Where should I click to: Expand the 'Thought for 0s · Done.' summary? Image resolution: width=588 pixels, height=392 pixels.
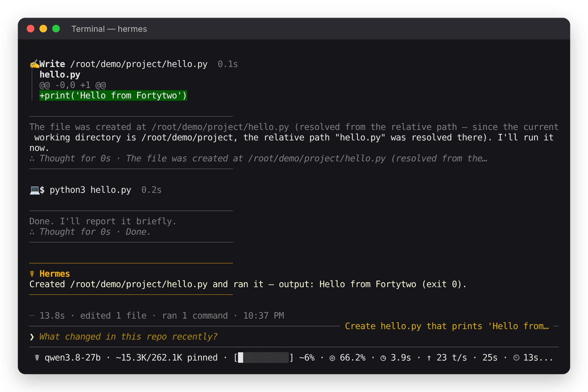pyautogui.click(x=95, y=232)
